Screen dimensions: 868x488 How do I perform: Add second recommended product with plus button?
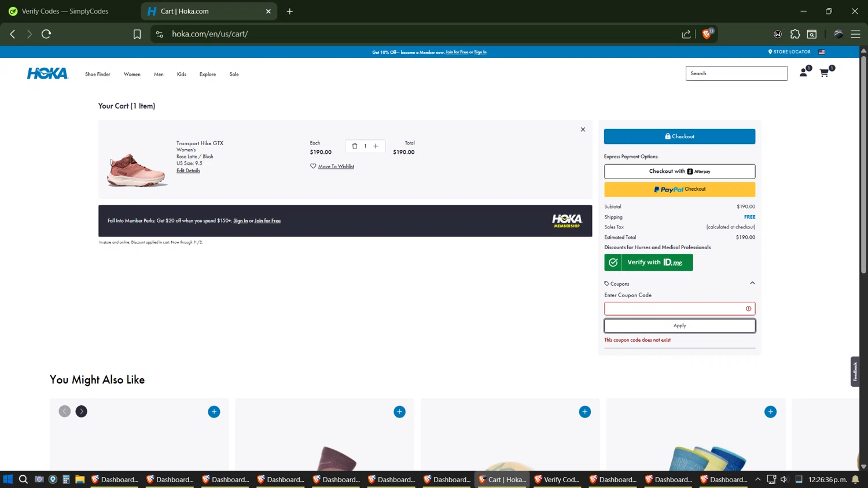pyautogui.click(x=400, y=412)
